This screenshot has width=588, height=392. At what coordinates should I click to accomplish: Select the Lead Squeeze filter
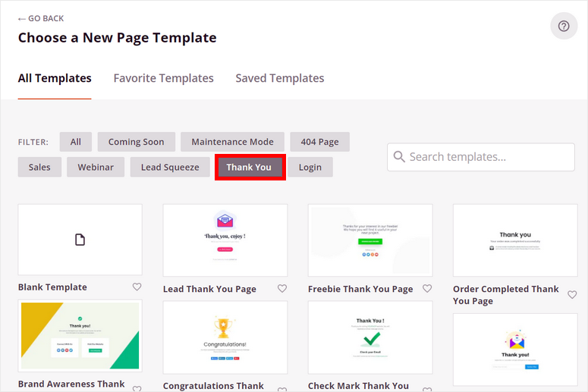coord(170,167)
